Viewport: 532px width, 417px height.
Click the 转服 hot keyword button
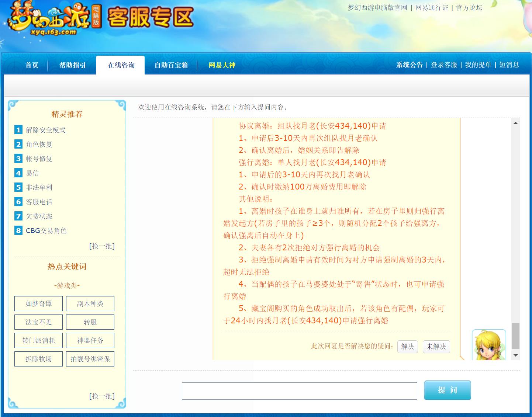90,322
